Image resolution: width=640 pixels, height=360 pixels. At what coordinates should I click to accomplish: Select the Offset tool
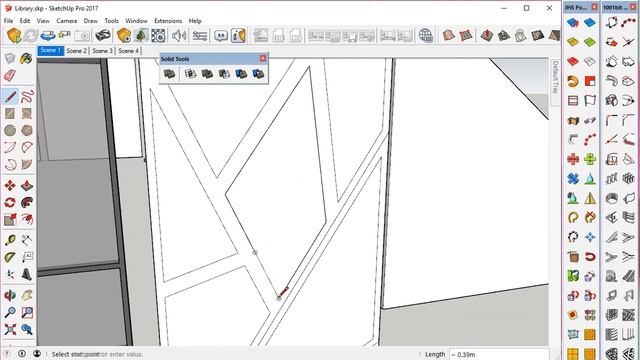coord(27,220)
